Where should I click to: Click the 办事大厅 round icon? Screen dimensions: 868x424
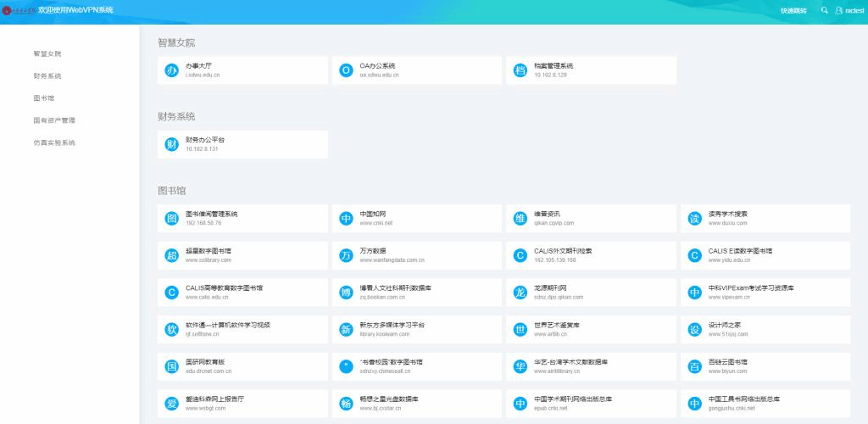pyautogui.click(x=171, y=70)
